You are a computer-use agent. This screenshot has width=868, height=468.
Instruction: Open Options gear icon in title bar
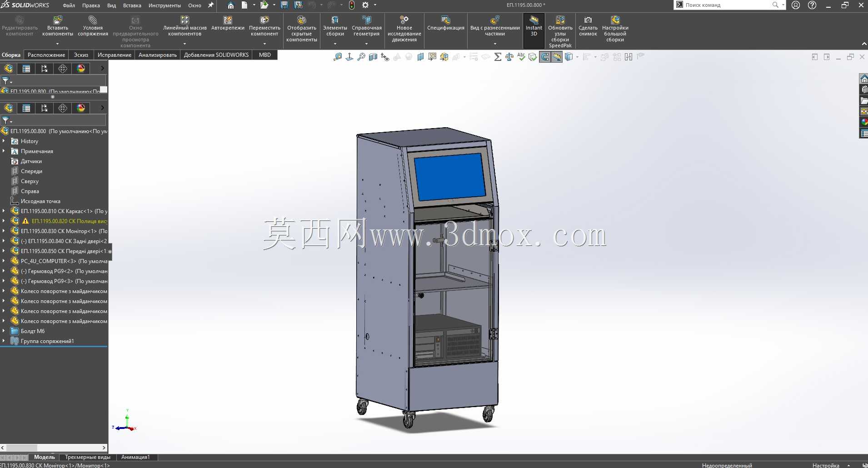click(x=365, y=5)
